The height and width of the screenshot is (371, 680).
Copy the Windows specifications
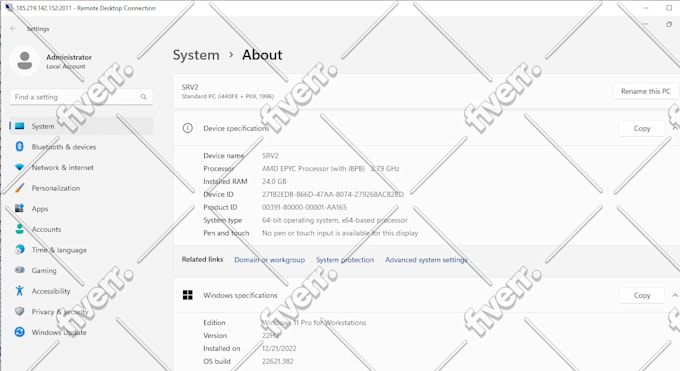click(x=642, y=295)
